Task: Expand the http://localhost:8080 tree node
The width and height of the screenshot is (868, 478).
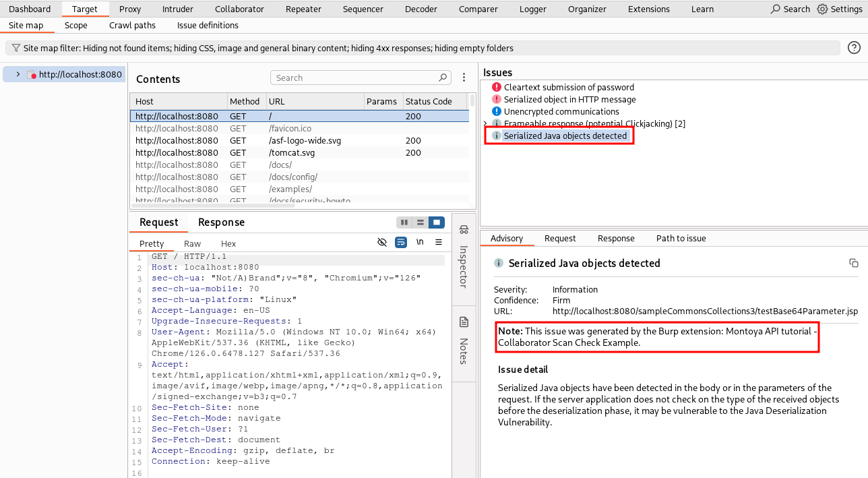Action: pos(18,74)
